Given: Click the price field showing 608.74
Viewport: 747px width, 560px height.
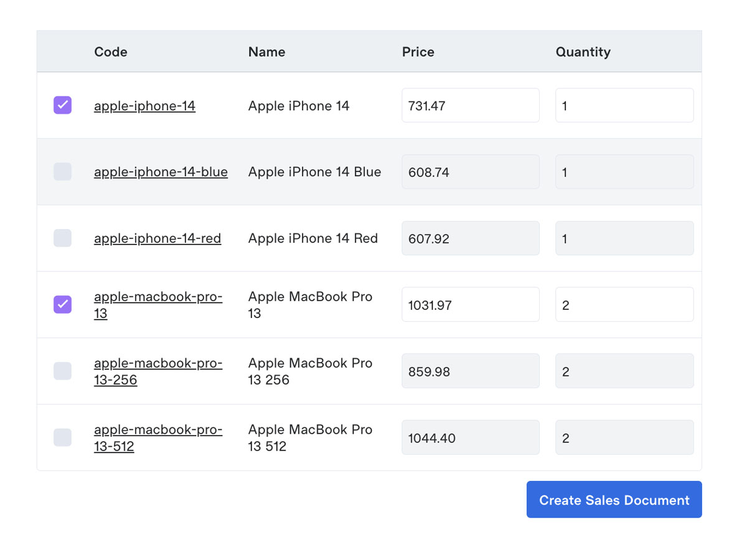Looking at the screenshot, I should [x=470, y=172].
